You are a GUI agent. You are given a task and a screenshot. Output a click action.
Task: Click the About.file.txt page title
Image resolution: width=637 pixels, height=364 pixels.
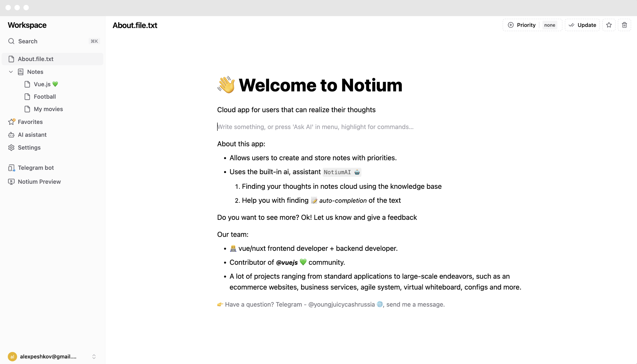(135, 25)
